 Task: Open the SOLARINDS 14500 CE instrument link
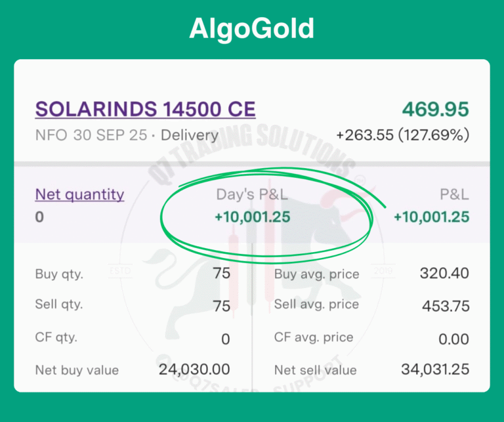point(145,109)
